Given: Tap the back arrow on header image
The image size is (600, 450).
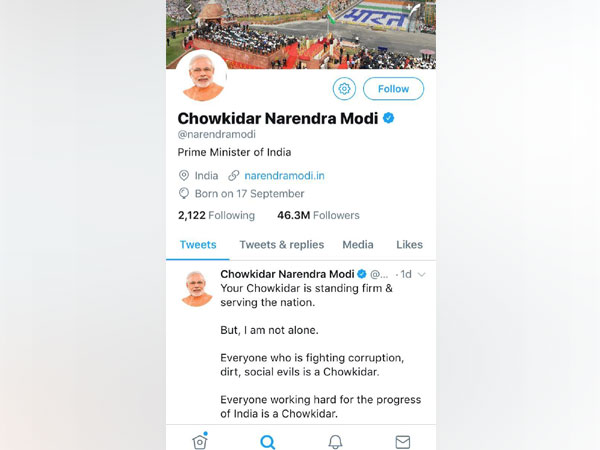Looking at the screenshot, I should (188, 10).
